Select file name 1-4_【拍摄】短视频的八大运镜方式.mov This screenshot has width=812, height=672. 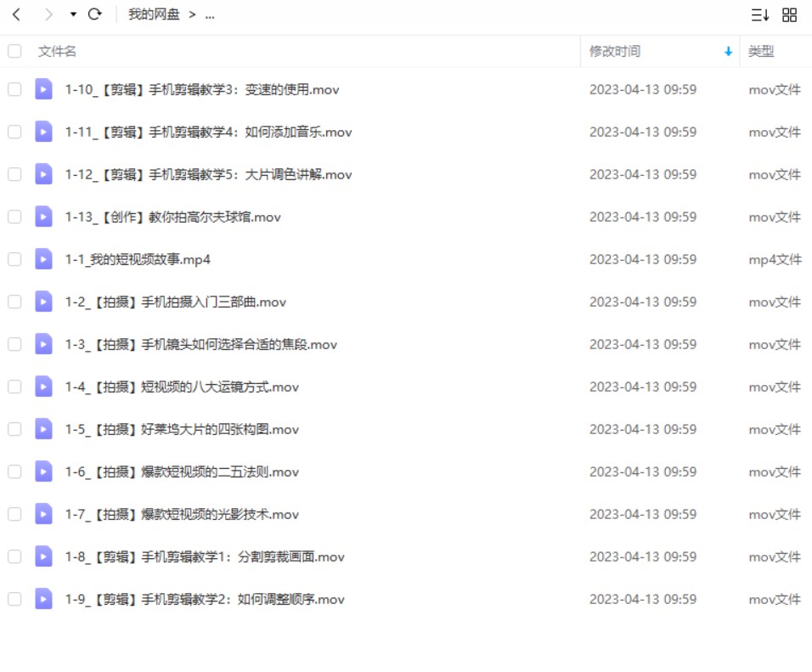pos(182,387)
